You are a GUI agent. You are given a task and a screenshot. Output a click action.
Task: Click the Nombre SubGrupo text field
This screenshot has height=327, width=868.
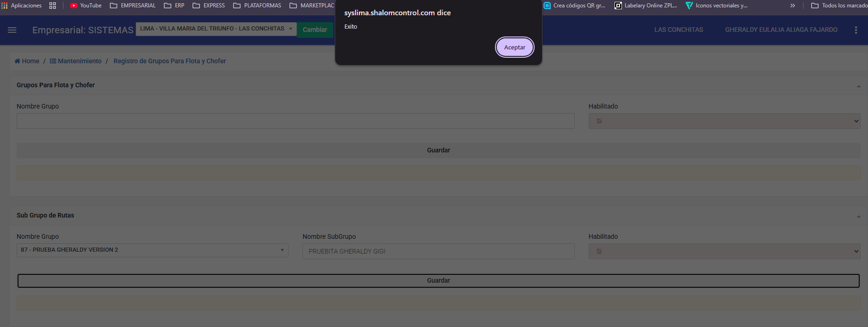[x=438, y=251]
